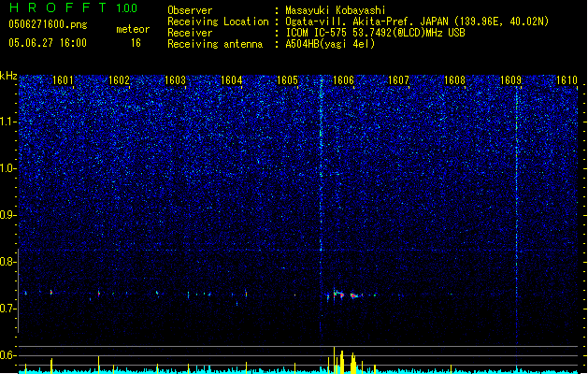Click the 1604 time marker
The image size is (588, 374).
[232, 80]
